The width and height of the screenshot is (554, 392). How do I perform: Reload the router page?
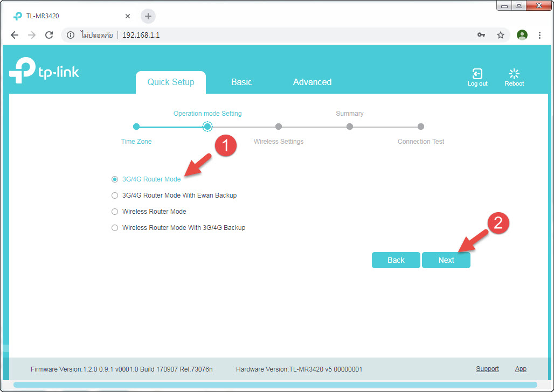click(49, 35)
